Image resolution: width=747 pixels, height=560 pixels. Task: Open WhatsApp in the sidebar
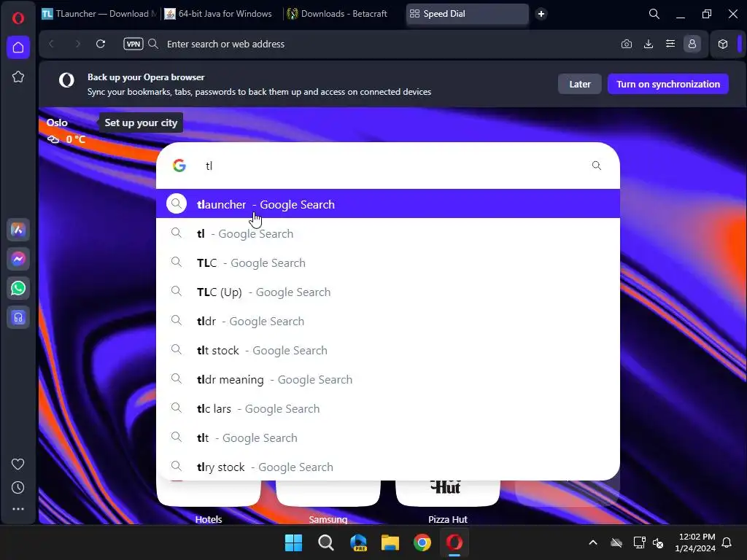pyautogui.click(x=18, y=288)
